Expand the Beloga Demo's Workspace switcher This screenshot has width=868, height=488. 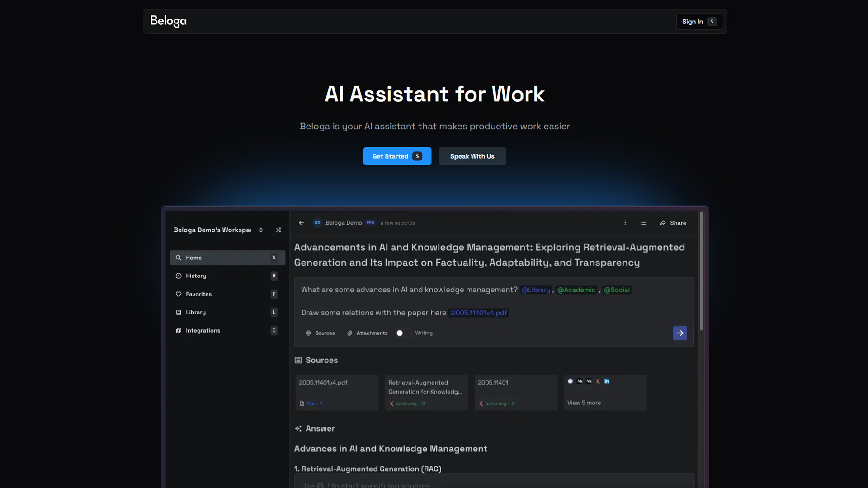(x=261, y=230)
